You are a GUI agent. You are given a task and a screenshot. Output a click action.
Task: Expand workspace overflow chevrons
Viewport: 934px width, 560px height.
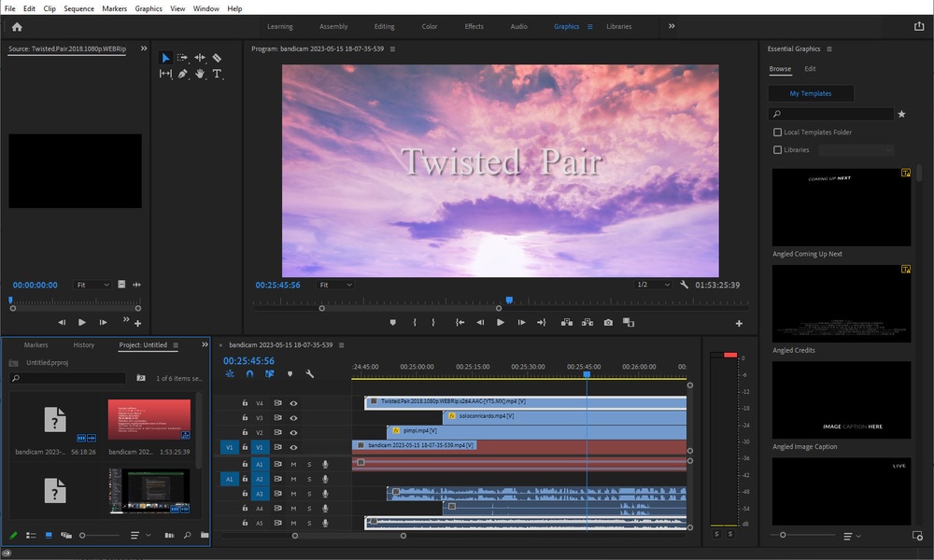pyautogui.click(x=672, y=26)
